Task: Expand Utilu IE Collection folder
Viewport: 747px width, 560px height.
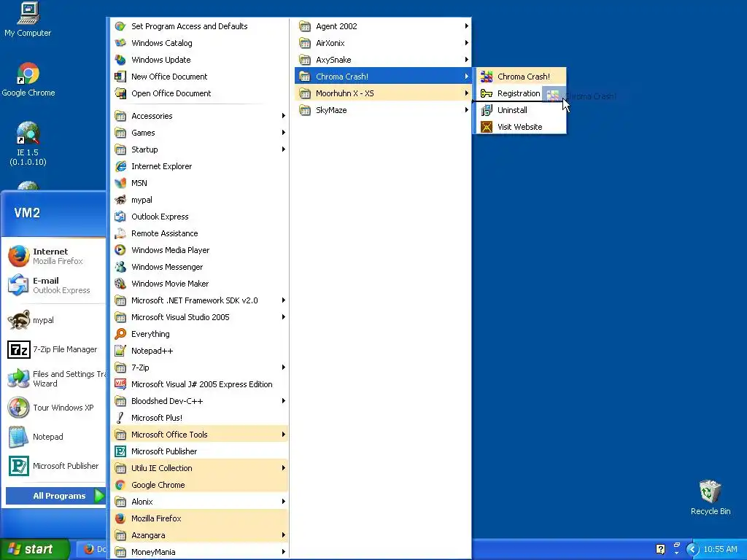Action: pyautogui.click(x=200, y=468)
